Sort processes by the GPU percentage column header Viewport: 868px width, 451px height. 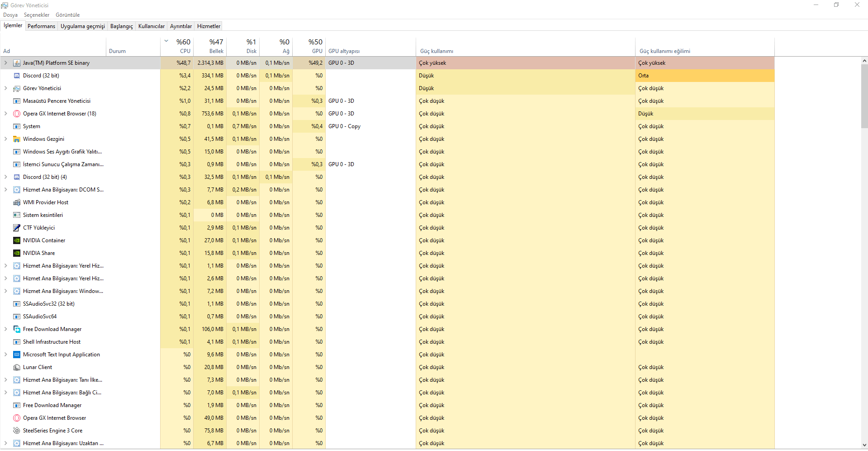[309, 47]
